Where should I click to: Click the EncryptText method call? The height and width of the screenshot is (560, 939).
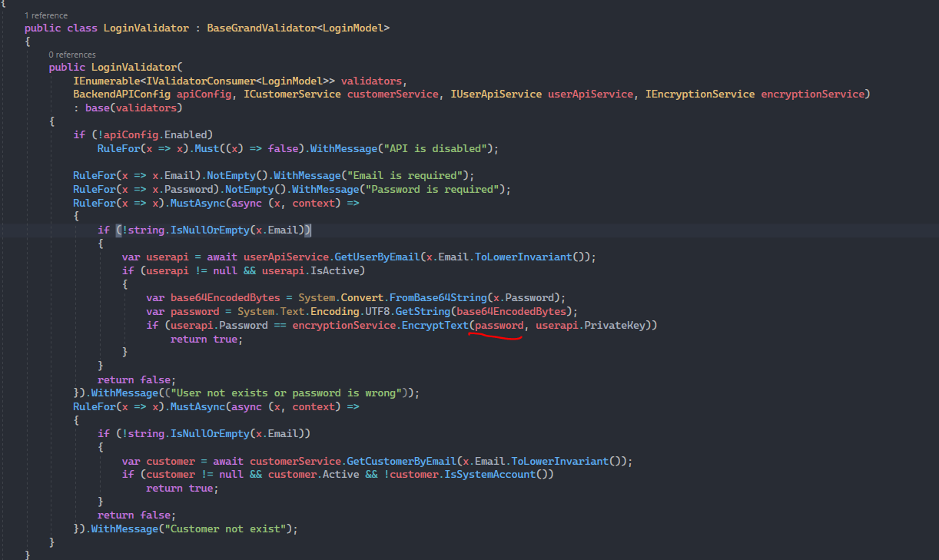pyautogui.click(x=435, y=325)
